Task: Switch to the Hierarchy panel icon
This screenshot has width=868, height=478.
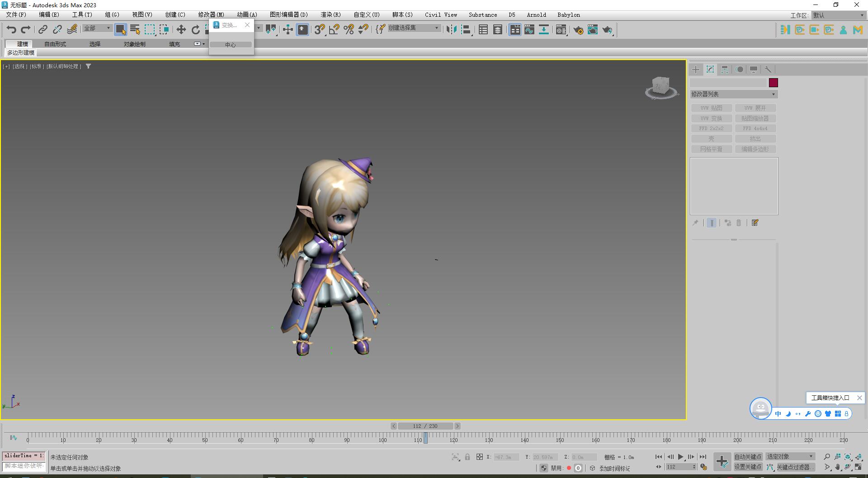Action: tap(725, 70)
